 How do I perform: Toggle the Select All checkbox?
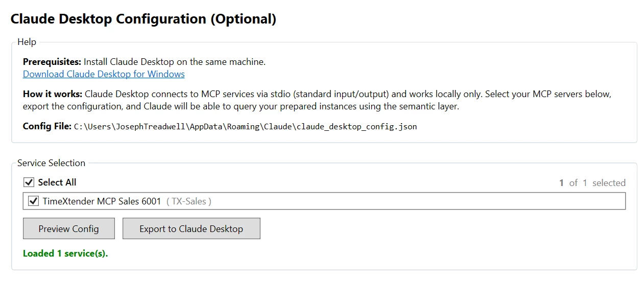[29, 182]
